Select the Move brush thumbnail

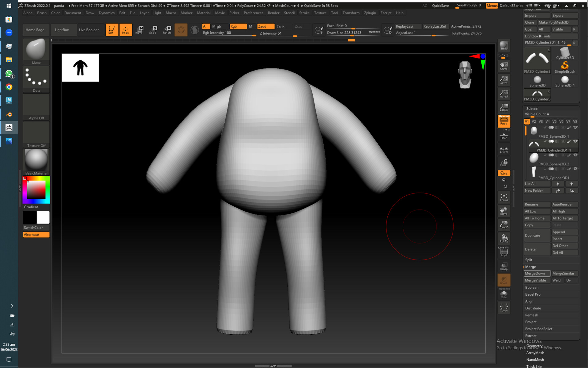[x=36, y=49]
